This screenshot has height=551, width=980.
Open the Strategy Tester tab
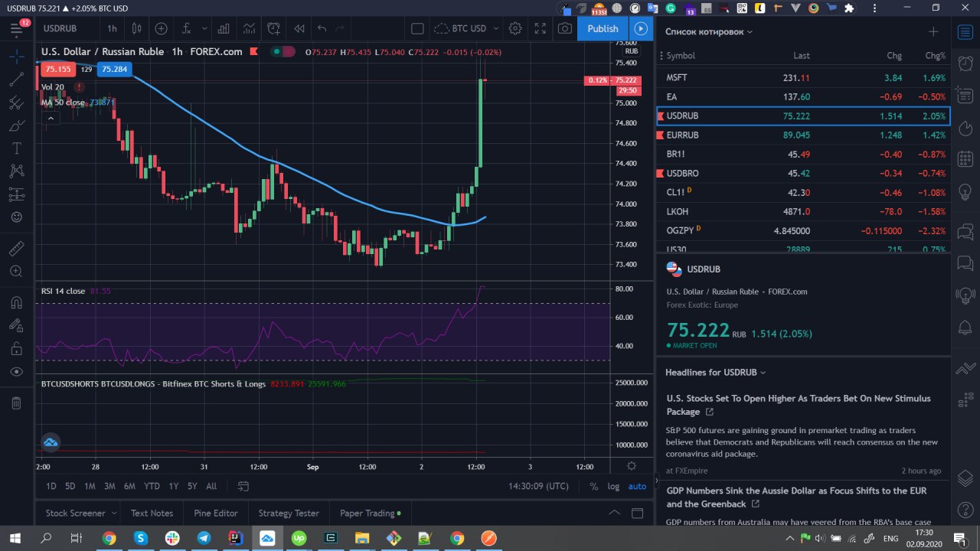point(289,513)
